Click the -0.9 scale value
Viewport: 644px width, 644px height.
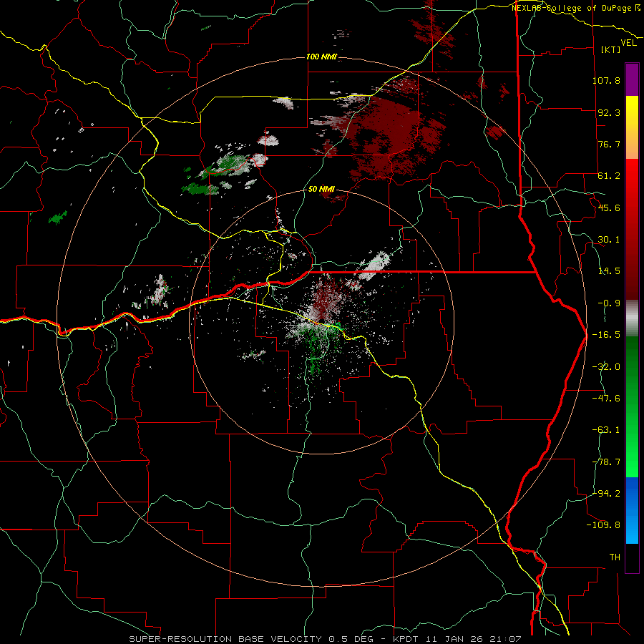point(609,303)
